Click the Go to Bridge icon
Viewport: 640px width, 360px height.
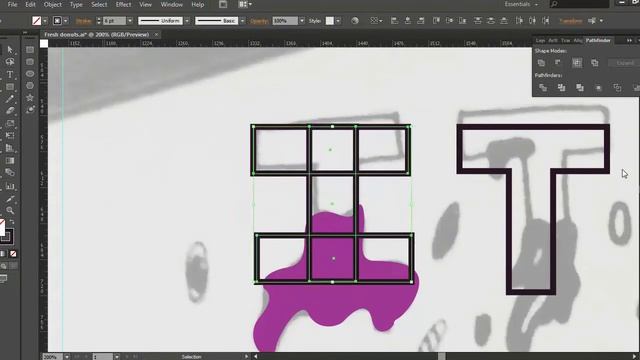pyautogui.click(x=223, y=4)
